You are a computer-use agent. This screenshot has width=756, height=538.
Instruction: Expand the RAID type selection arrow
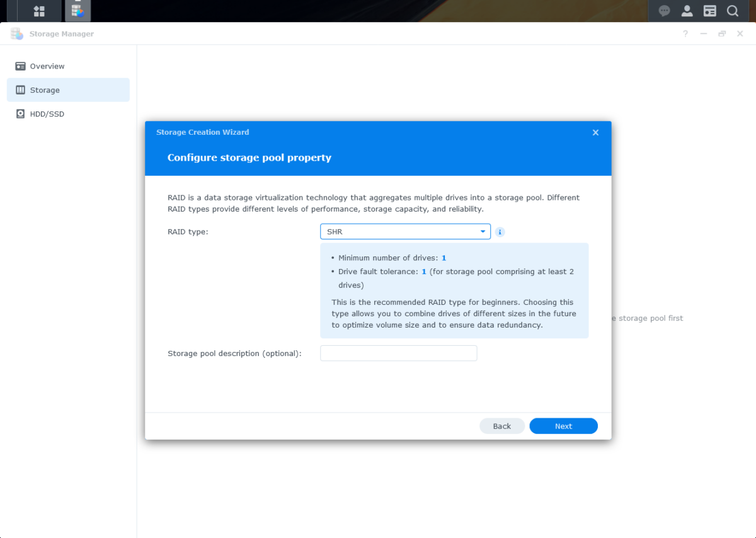[483, 231]
